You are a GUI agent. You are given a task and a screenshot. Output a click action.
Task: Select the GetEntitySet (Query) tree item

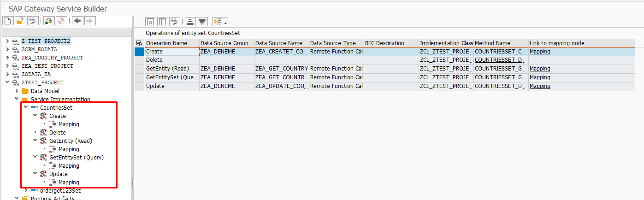[x=76, y=157]
